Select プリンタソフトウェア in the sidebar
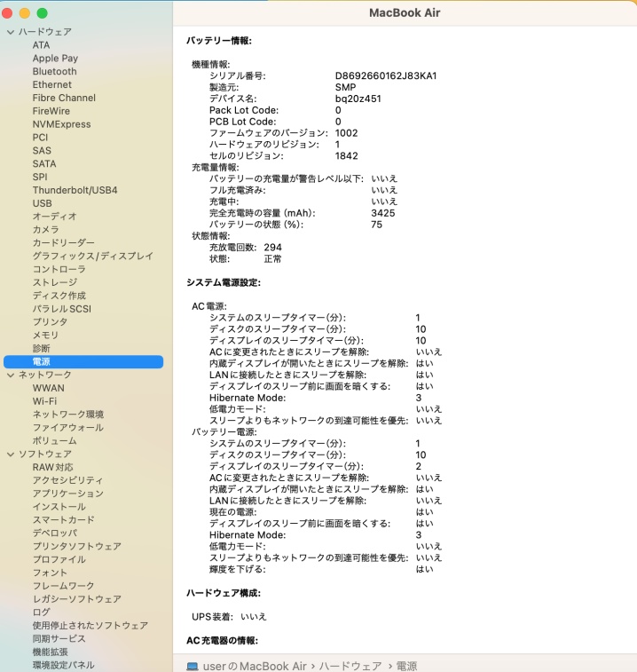Viewport: 637px width, 672px height. [76, 547]
